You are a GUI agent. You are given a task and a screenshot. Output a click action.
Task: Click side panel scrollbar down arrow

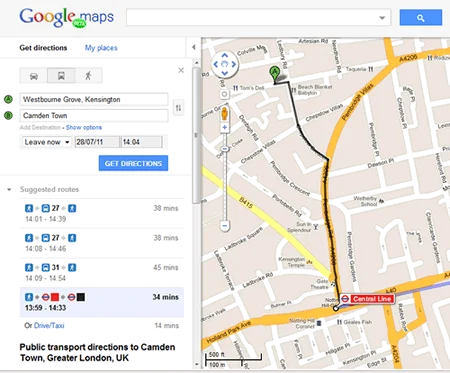coord(197,364)
